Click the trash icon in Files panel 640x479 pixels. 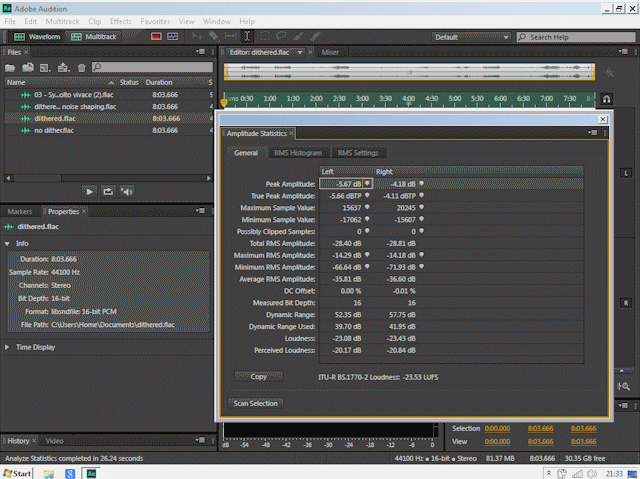pyautogui.click(x=80, y=67)
